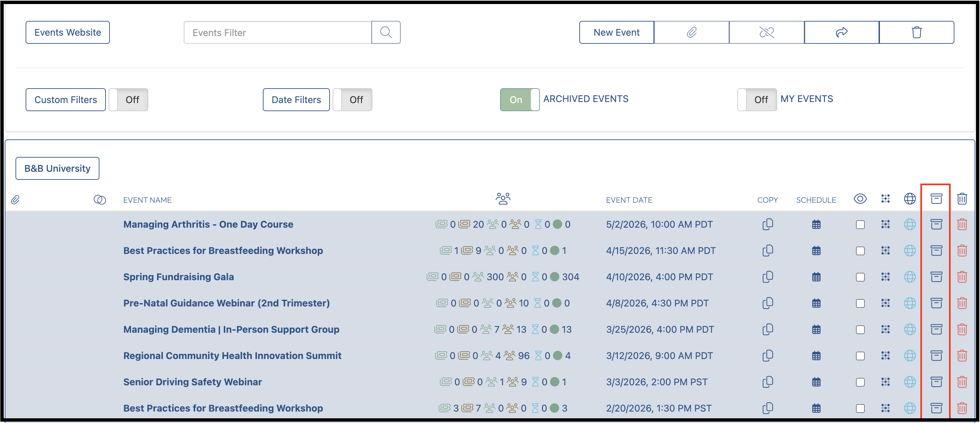Viewport: 980px width, 423px height.
Task: Open Date Filters button
Action: (296, 100)
